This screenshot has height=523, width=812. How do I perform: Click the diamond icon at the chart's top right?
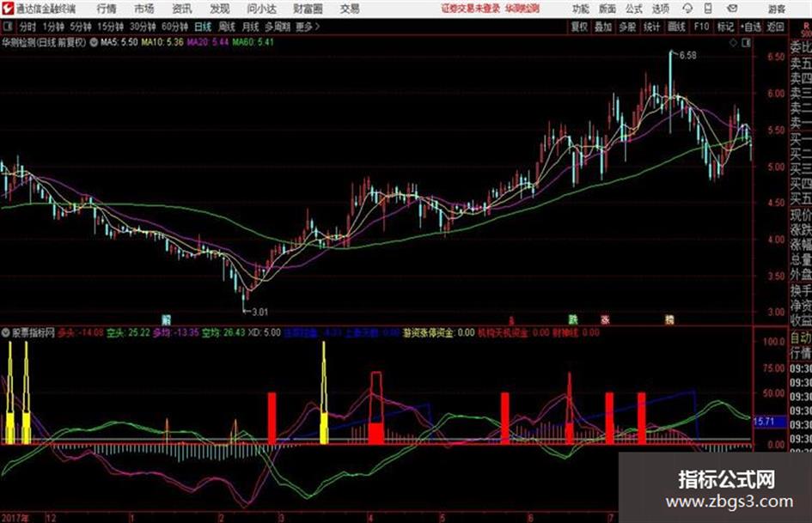(733, 43)
